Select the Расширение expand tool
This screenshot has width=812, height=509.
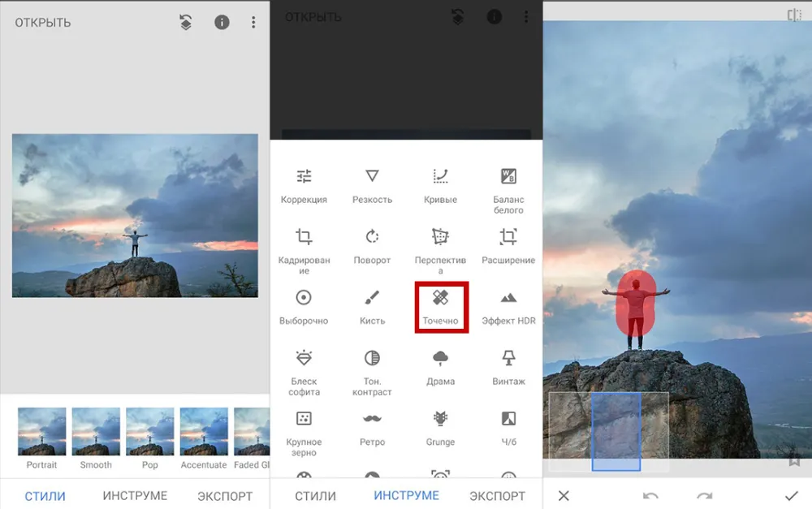tap(508, 247)
